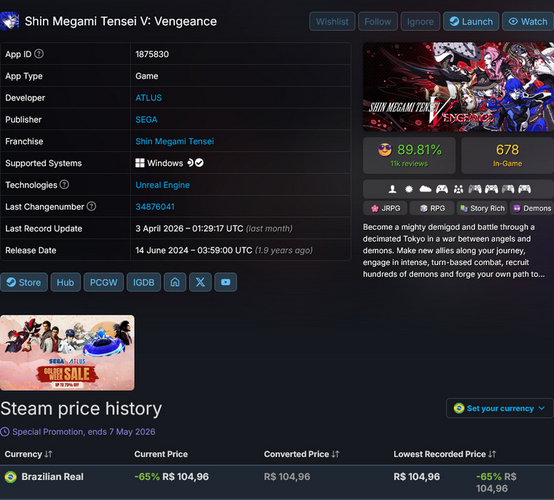This screenshot has height=500, width=554.
Task: Click controller icon between cloud and family icons
Action: tap(442, 189)
